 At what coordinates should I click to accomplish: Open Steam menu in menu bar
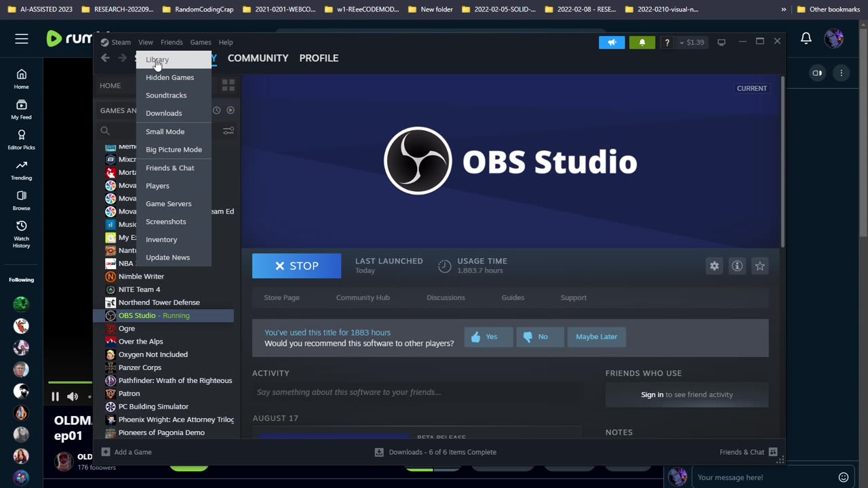tap(116, 42)
